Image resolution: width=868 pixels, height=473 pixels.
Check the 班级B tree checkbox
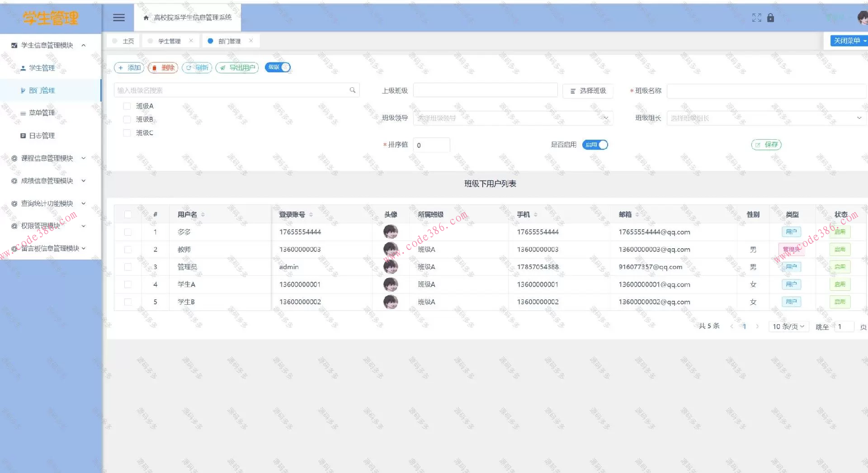(x=127, y=119)
